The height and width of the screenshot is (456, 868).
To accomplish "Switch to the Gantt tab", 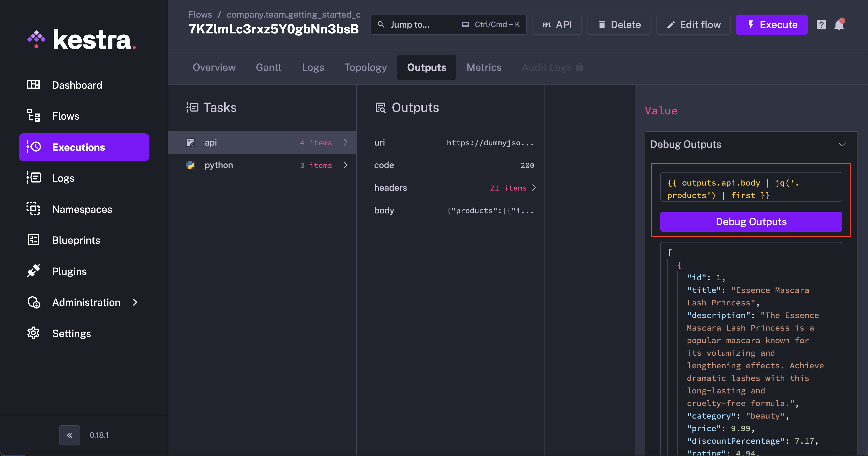I will pyautogui.click(x=268, y=67).
